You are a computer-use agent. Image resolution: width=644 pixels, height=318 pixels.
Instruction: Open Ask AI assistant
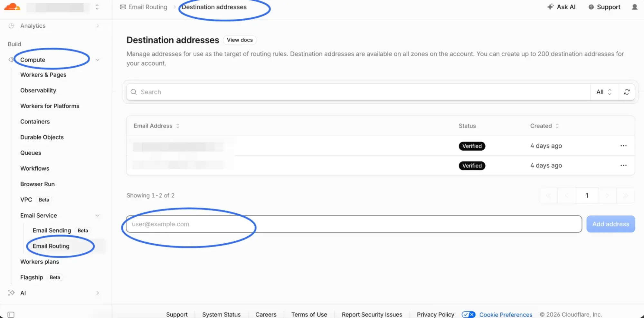tap(561, 7)
